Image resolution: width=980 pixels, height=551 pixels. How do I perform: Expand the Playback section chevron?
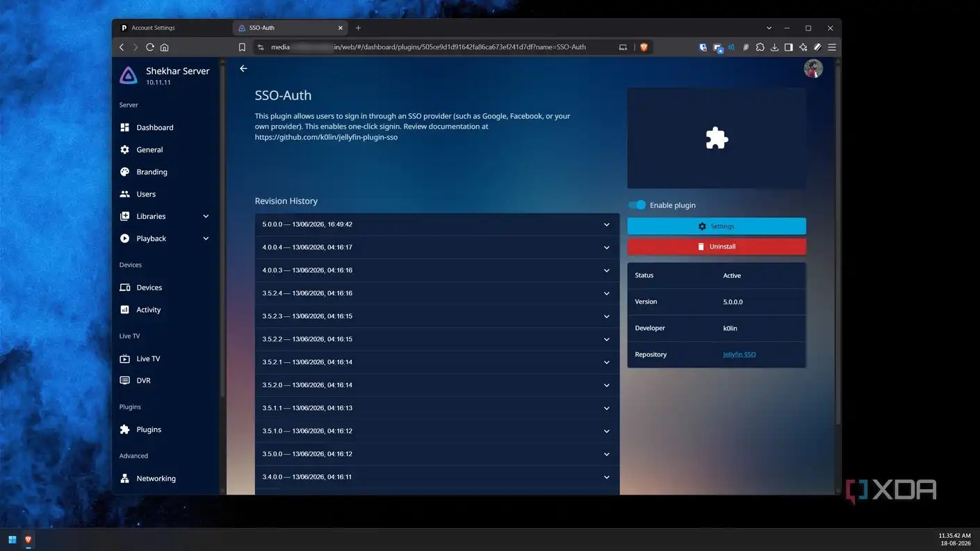pyautogui.click(x=206, y=238)
